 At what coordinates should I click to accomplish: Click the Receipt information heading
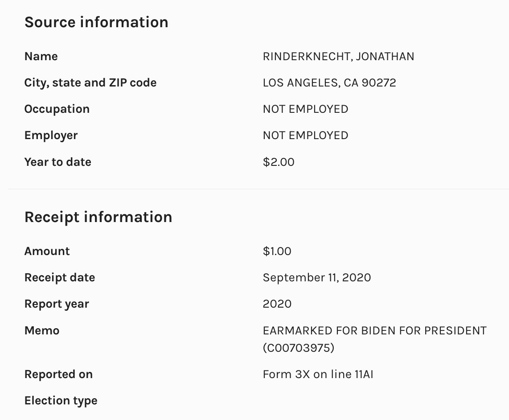98,217
